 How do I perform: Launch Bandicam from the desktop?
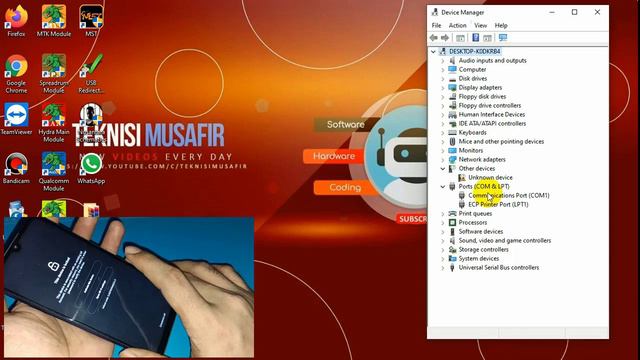point(16,168)
